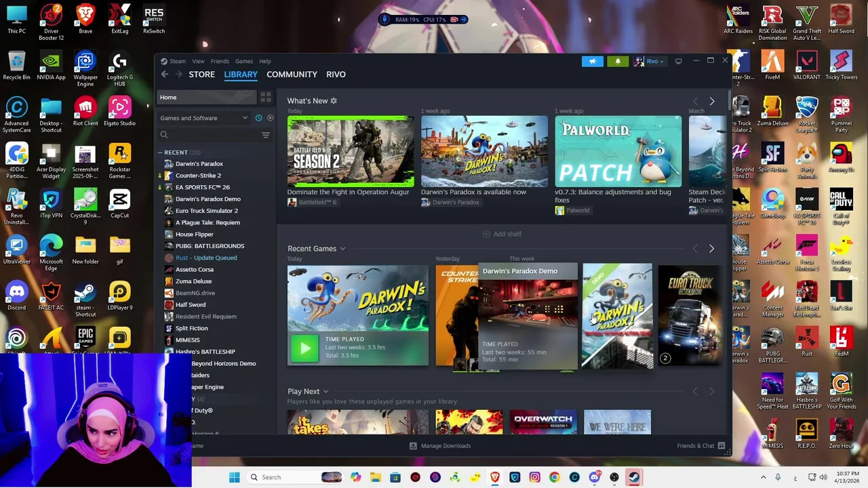Click Steam icon in taskbar
Viewport: 868px width, 488px height.
point(633,477)
